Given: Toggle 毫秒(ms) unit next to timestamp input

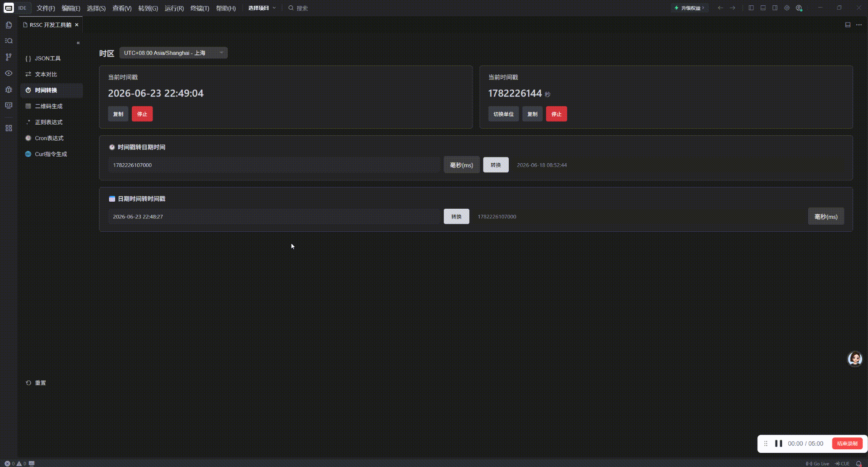Looking at the screenshot, I should click(461, 165).
